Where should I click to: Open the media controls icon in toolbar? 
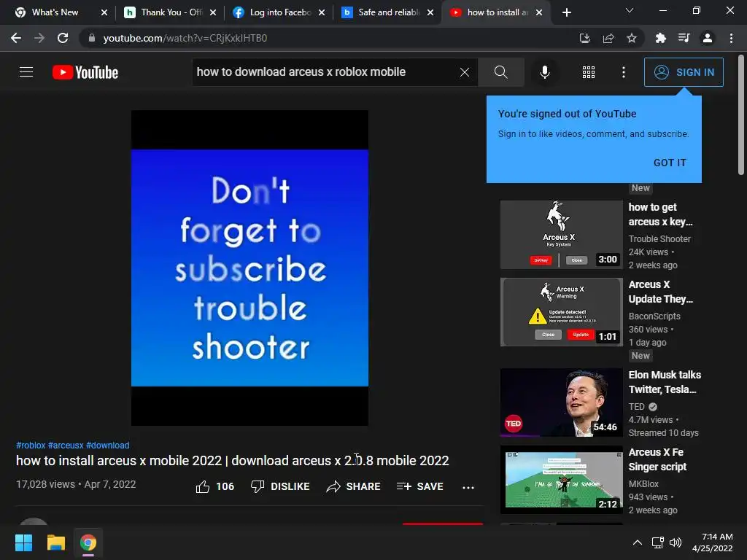click(x=684, y=38)
